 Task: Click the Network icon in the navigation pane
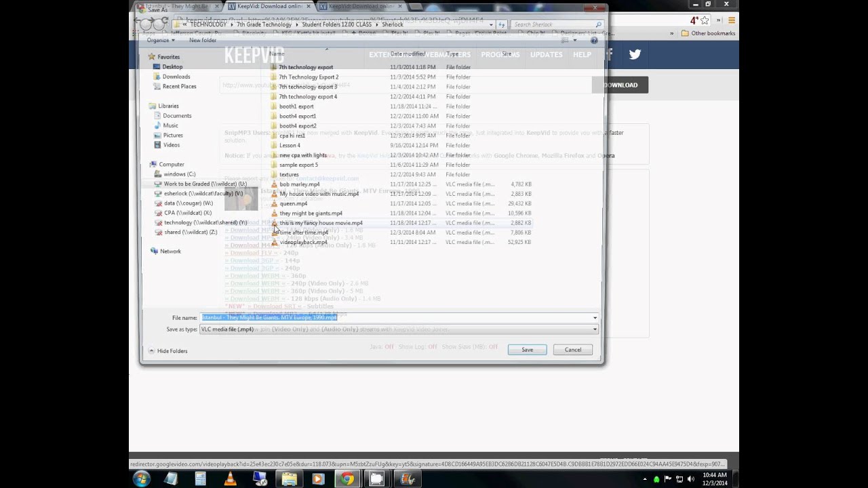(154, 251)
